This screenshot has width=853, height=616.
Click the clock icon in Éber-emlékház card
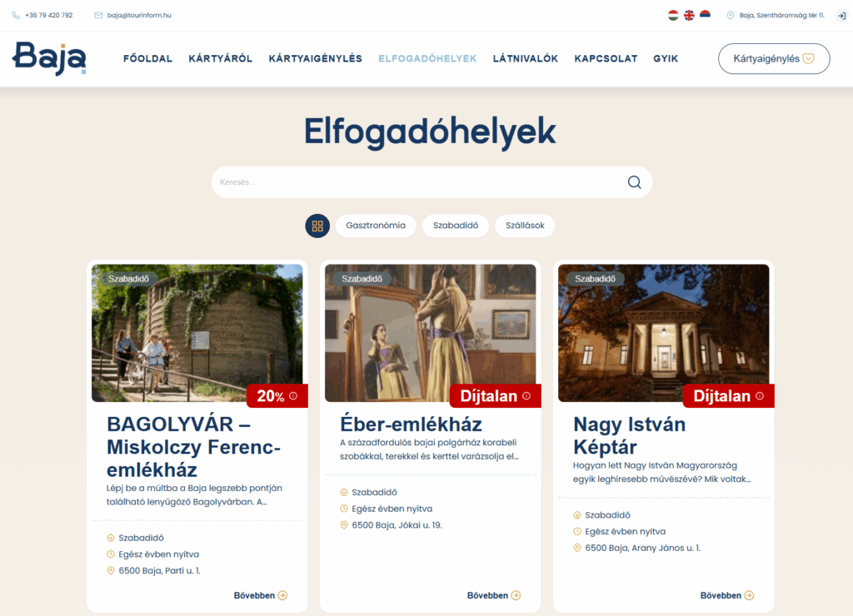click(x=344, y=509)
